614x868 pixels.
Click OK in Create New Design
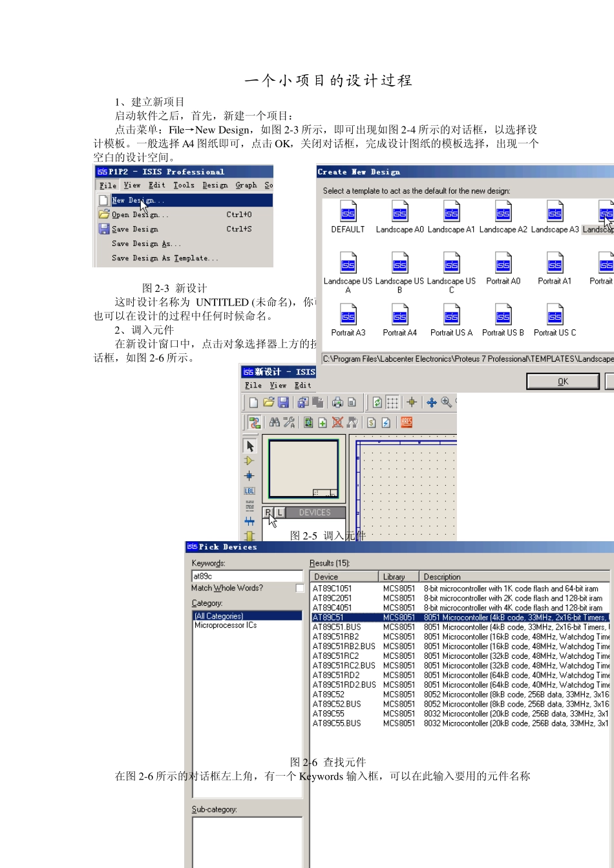[563, 382]
